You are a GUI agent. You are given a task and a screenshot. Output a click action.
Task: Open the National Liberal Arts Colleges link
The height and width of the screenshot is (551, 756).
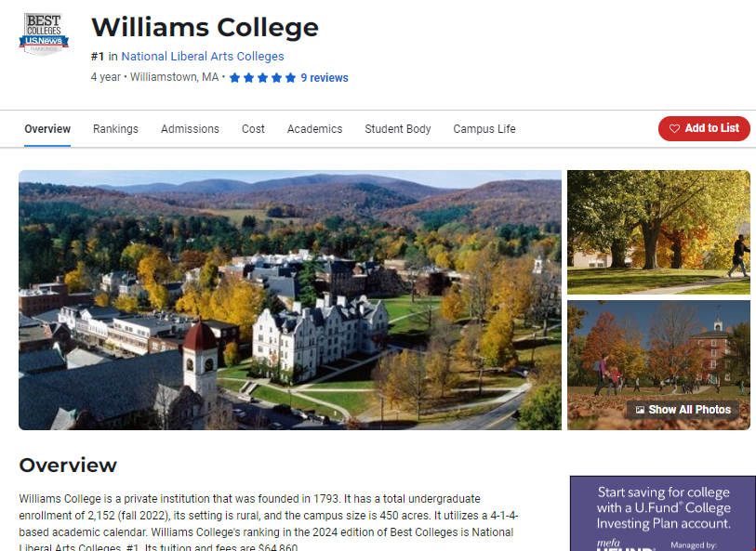203,57
